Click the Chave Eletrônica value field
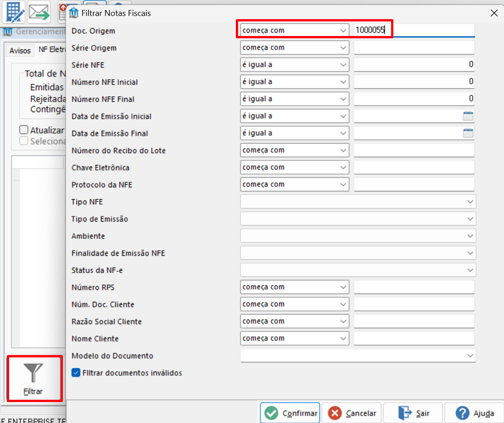This screenshot has width=504, height=423. pos(414,167)
